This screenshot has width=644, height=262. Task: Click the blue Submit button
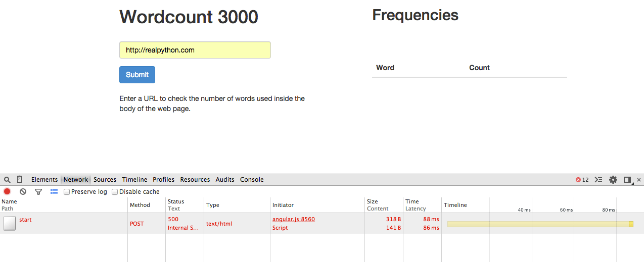(137, 75)
